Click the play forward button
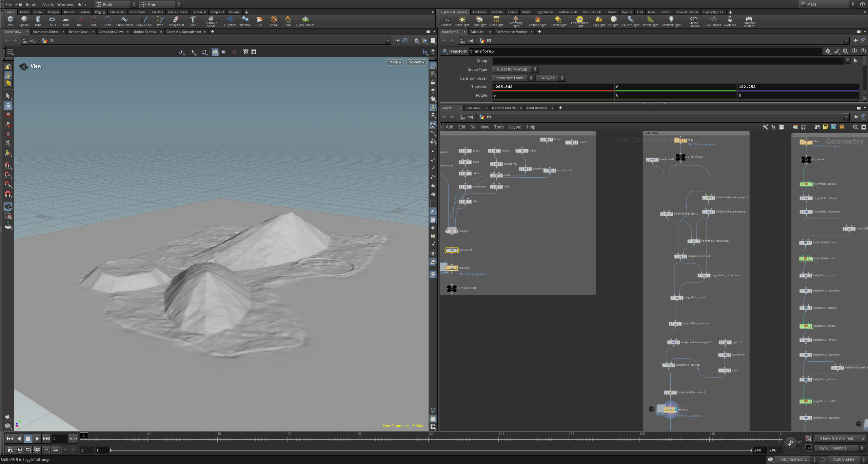868x464 pixels. click(x=37, y=439)
